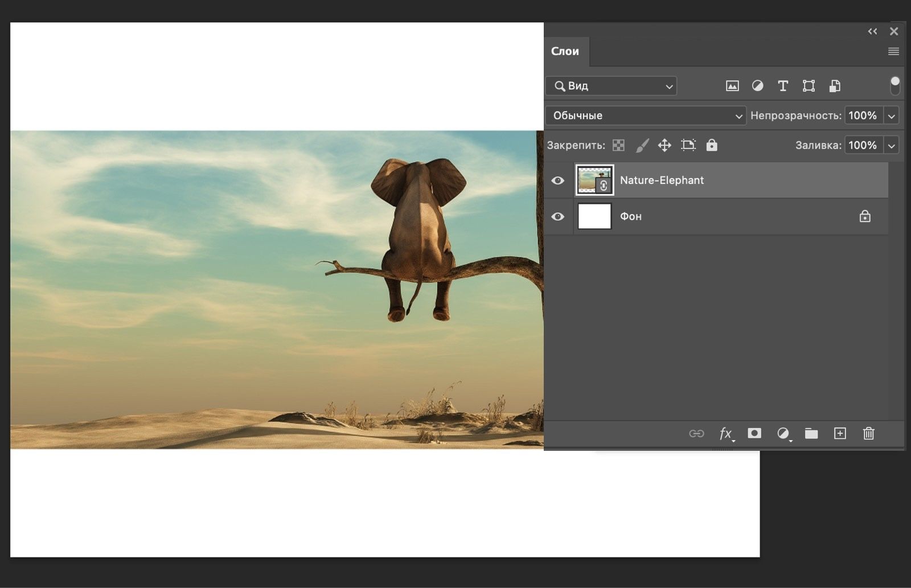Open the Обычные blend mode dropdown
The image size is (911, 588).
[646, 116]
